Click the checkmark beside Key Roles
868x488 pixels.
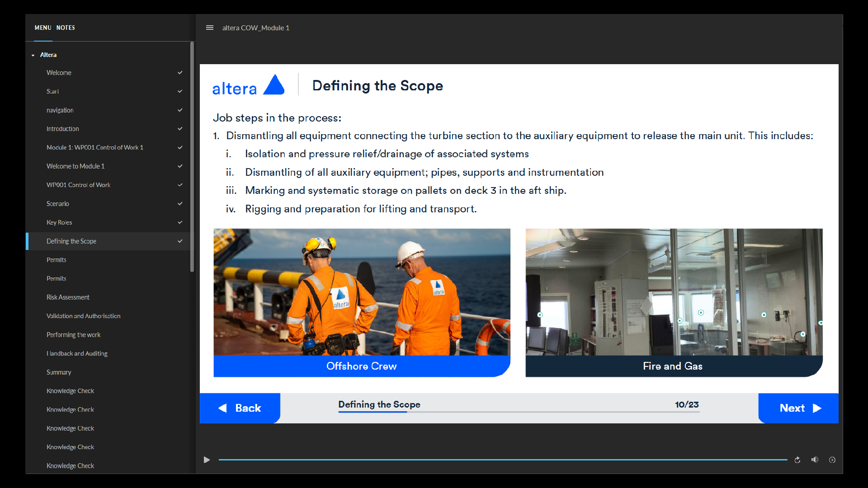point(180,222)
